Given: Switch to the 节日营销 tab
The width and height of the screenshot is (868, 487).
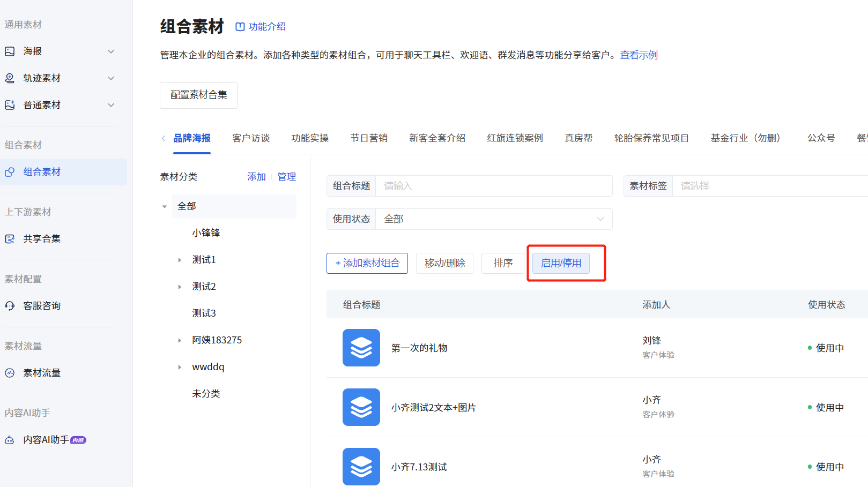Looking at the screenshot, I should point(369,138).
